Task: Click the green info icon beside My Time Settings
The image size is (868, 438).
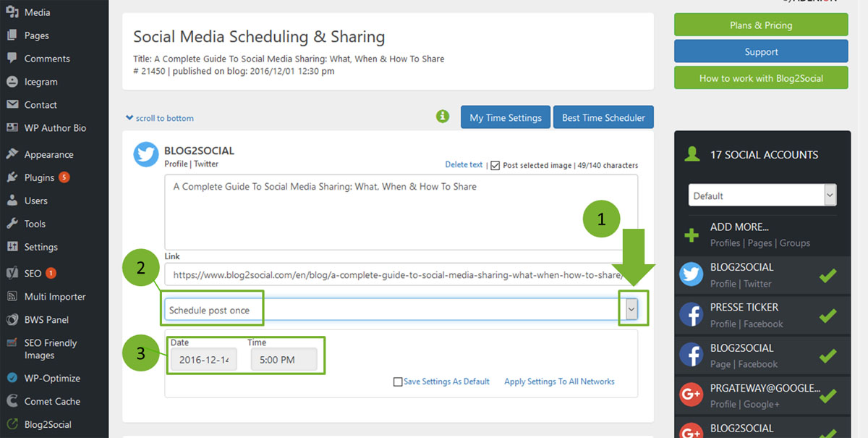Action: [443, 117]
